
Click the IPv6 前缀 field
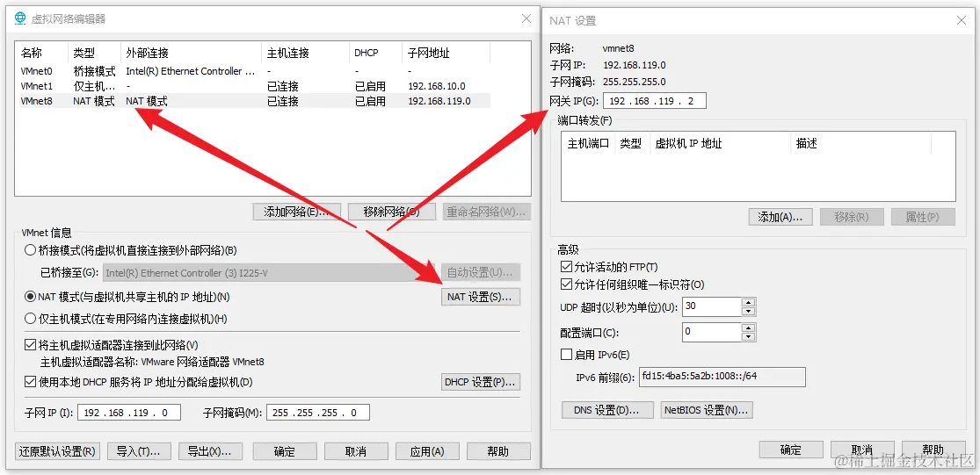[x=722, y=377]
